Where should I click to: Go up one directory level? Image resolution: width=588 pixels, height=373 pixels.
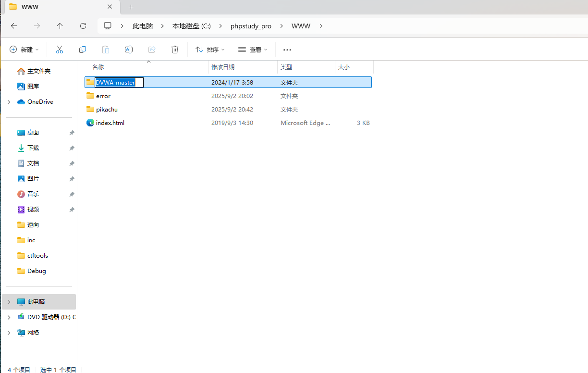[x=60, y=26]
